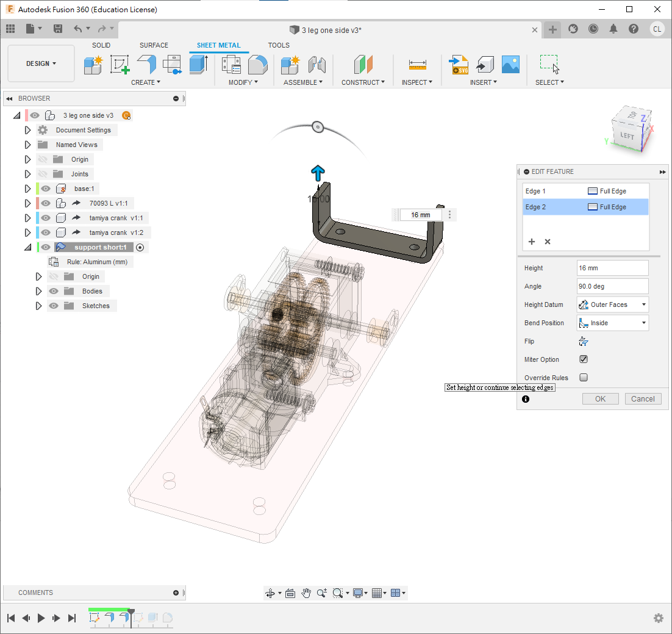Click the Angle input field
The image size is (672, 634).
click(612, 286)
